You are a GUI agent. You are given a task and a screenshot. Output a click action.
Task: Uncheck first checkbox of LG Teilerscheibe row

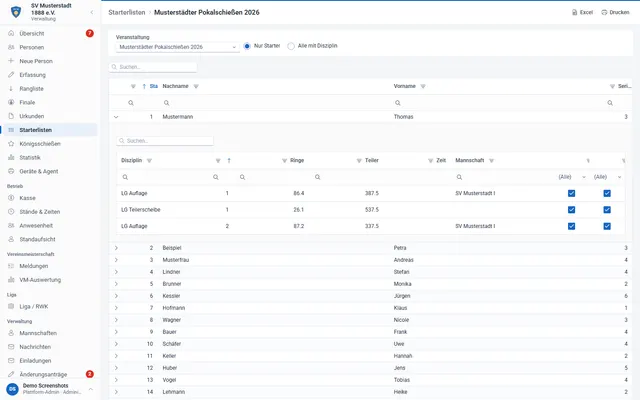(571, 210)
